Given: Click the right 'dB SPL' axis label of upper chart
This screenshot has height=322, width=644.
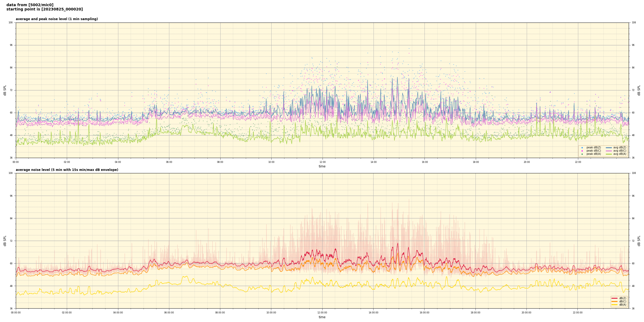Looking at the screenshot, I should point(639,90).
